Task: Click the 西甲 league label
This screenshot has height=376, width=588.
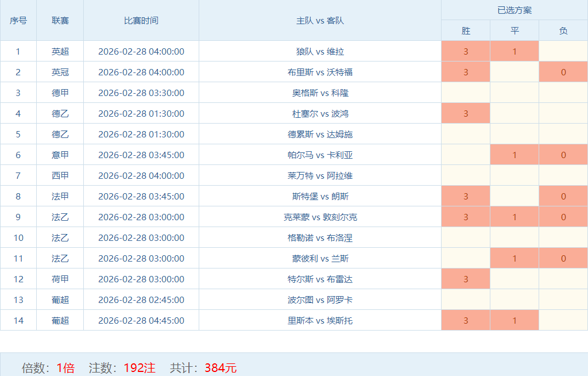Action: 60,175
